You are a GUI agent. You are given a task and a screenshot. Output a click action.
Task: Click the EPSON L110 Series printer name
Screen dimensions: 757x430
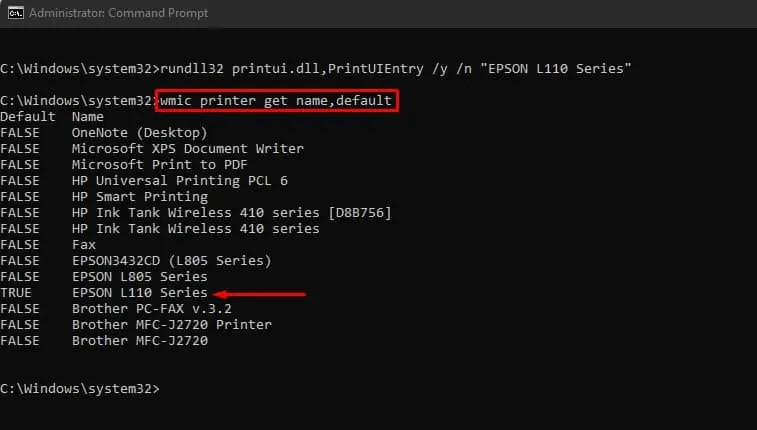pyautogui.click(x=139, y=293)
